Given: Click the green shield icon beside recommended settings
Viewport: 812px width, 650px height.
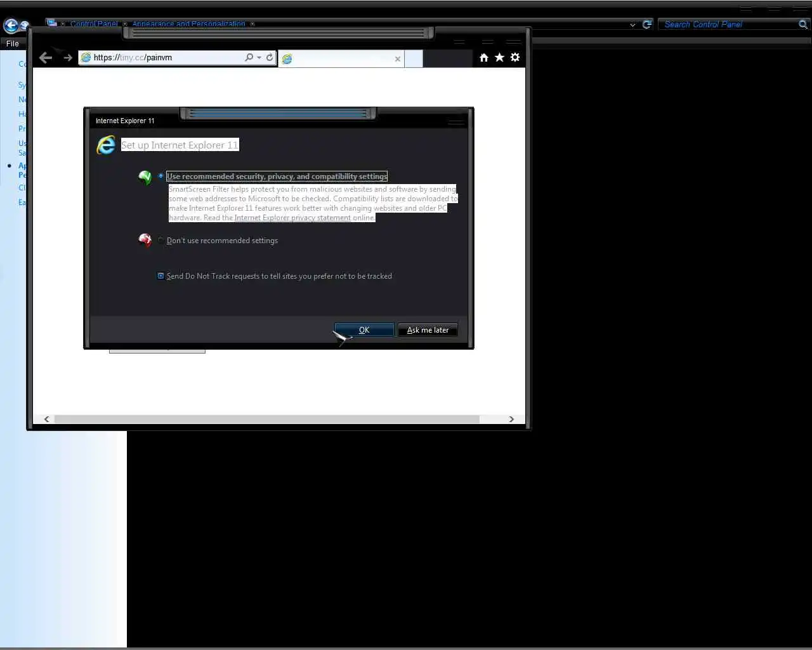Looking at the screenshot, I should (x=145, y=177).
